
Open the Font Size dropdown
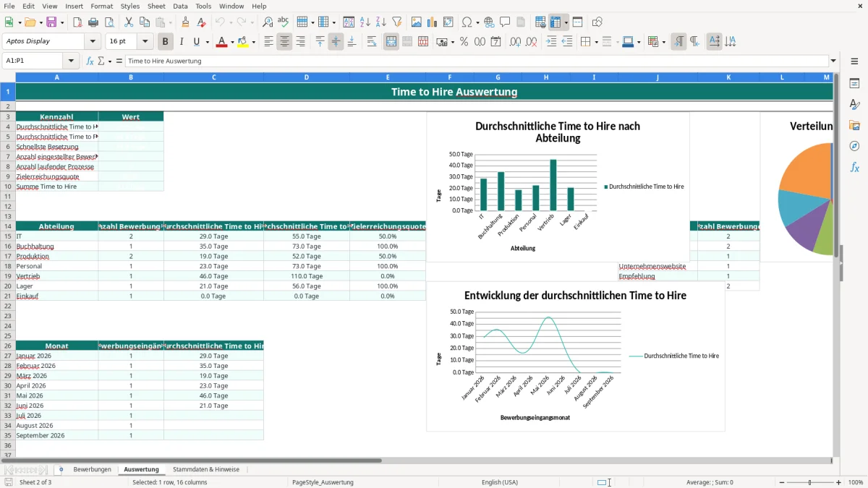[x=145, y=41]
